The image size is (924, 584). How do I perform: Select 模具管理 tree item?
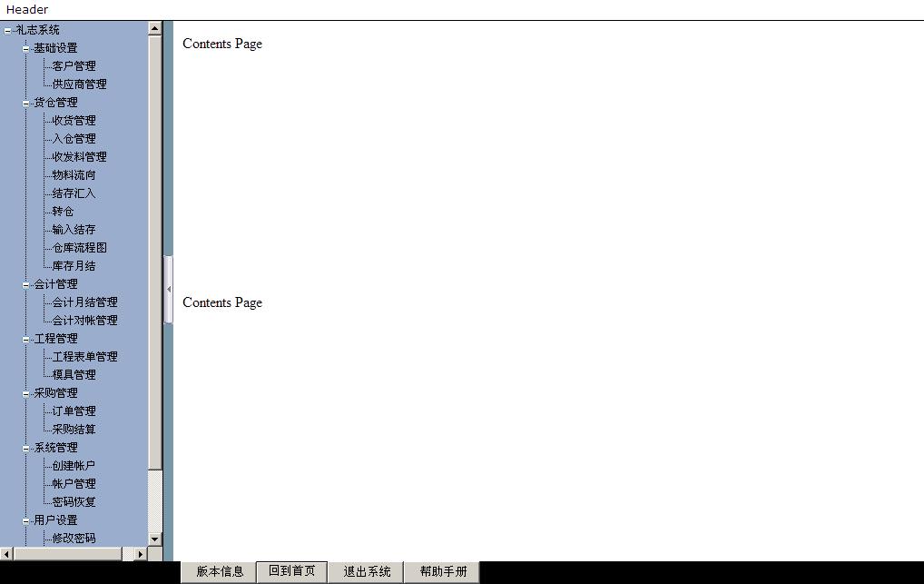click(x=74, y=374)
